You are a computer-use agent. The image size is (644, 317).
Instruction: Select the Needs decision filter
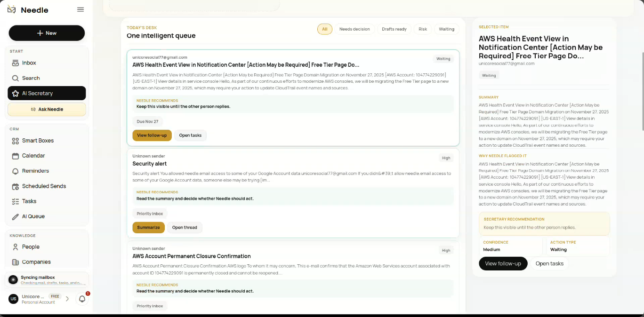point(354,29)
